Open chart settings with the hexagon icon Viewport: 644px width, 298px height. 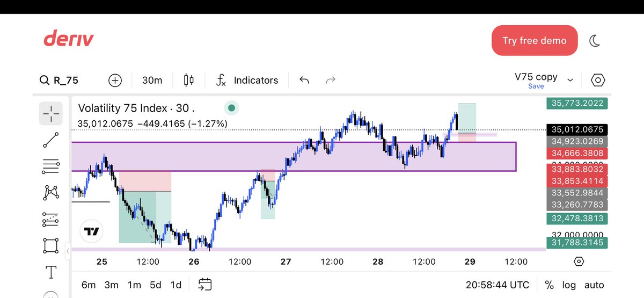[x=598, y=81]
